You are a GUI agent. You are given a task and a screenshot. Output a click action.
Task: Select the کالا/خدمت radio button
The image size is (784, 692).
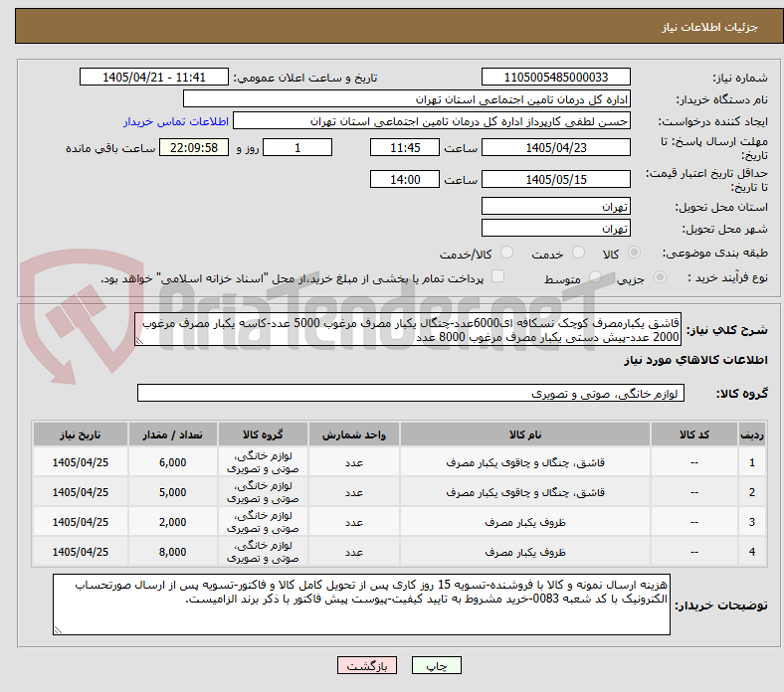pyautogui.click(x=507, y=253)
